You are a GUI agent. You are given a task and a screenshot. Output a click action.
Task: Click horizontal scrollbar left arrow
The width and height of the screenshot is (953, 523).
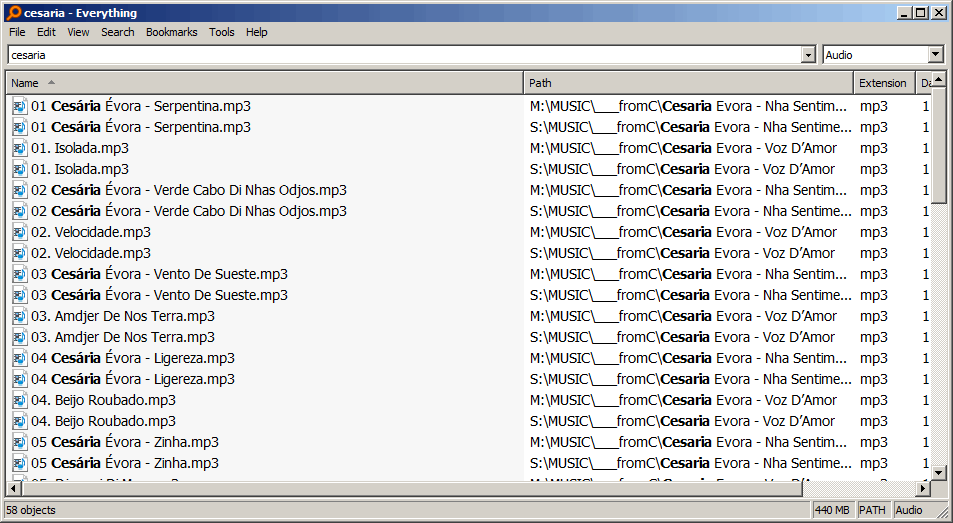pyautogui.click(x=14, y=488)
